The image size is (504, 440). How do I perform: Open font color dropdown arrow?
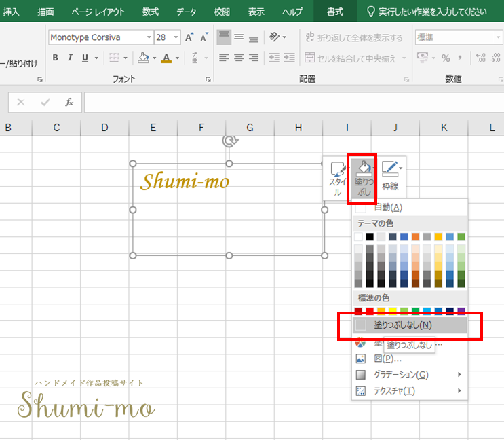point(177,58)
